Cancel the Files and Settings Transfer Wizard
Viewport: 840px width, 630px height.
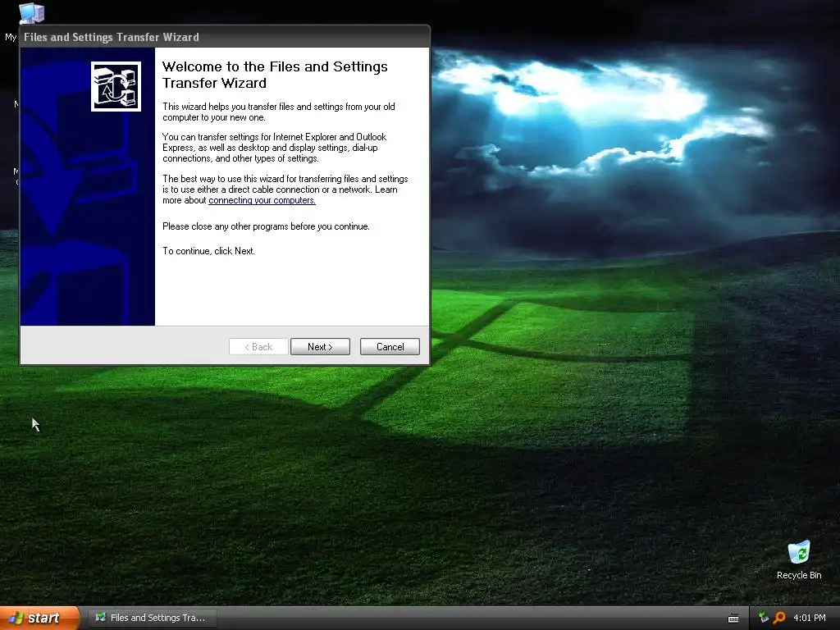coord(390,347)
